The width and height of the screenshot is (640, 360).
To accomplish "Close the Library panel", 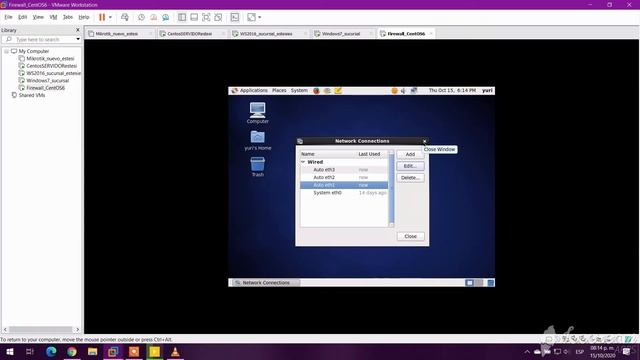I will pos(78,30).
